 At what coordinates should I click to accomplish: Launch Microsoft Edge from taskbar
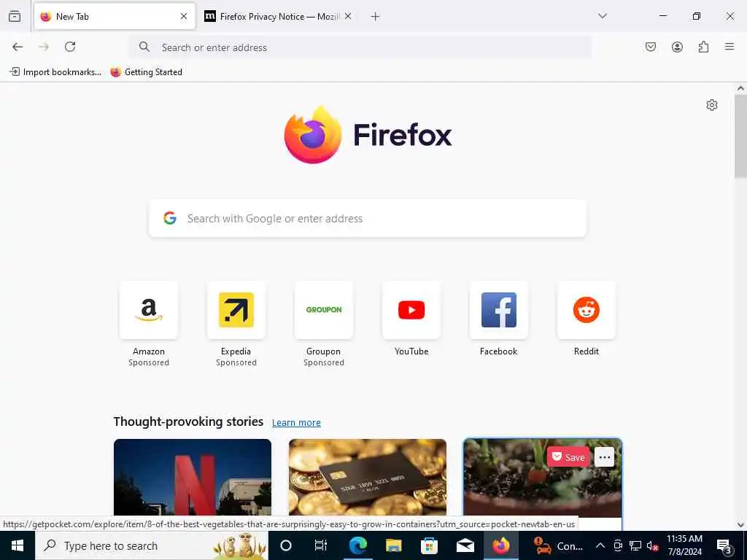(x=357, y=545)
